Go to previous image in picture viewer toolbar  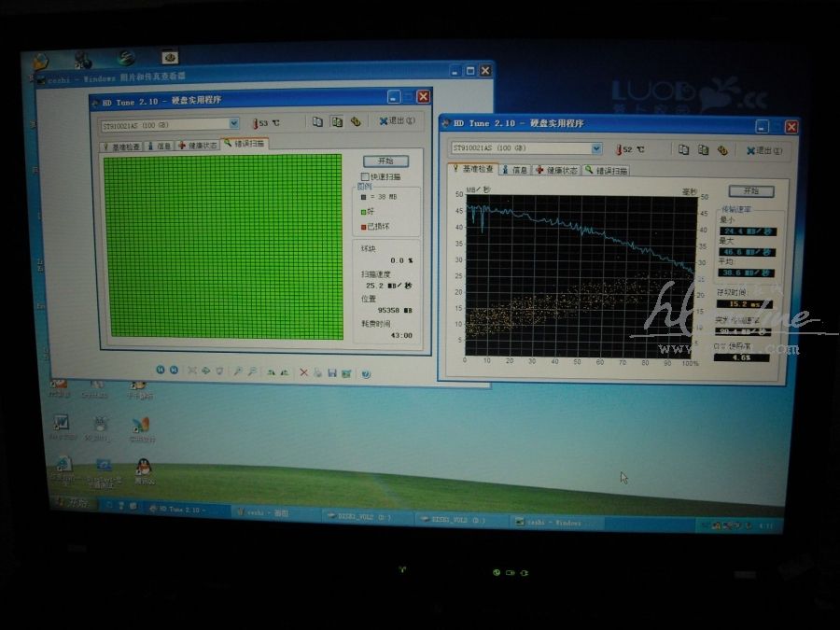(x=161, y=370)
